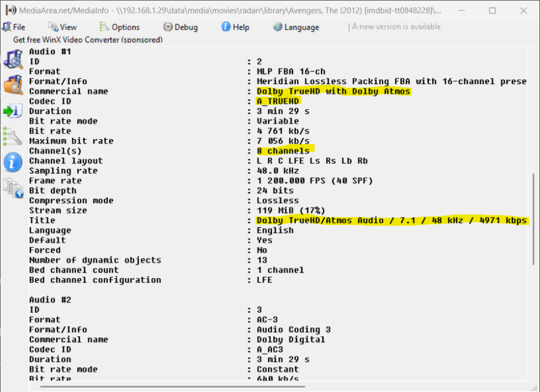This screenshot has height=392, width=540.
Task: Click the '4 761 kb/s' bit rate value
Action: tap(283, 131)
